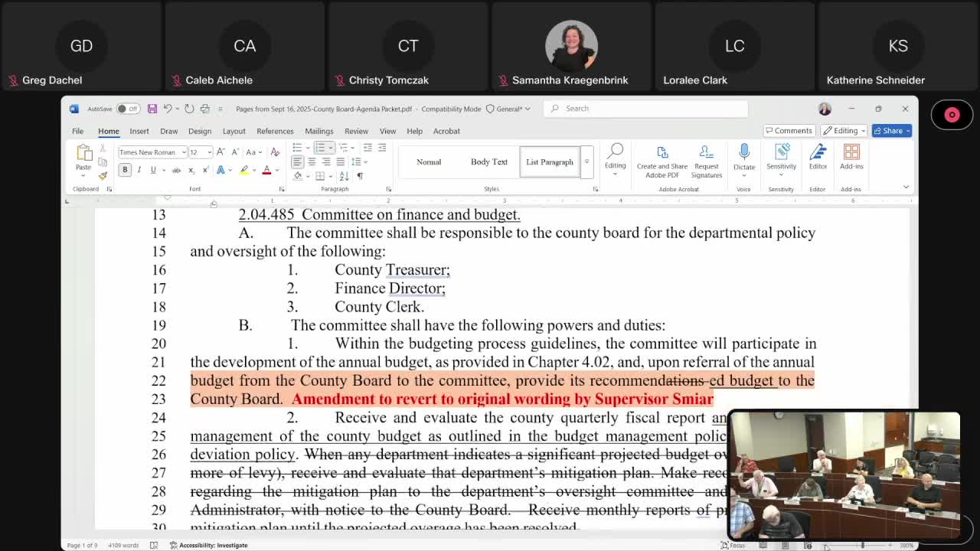Open the user account profile picture
This screenshot has height=551, width=980.
tap(825, 109)
